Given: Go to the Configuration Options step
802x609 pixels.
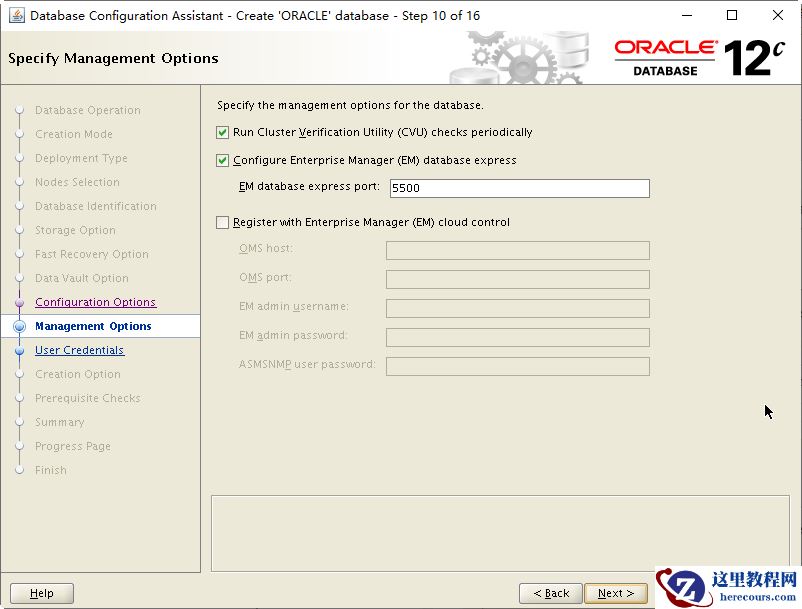Looking at the screenshot, I should 96,302.
